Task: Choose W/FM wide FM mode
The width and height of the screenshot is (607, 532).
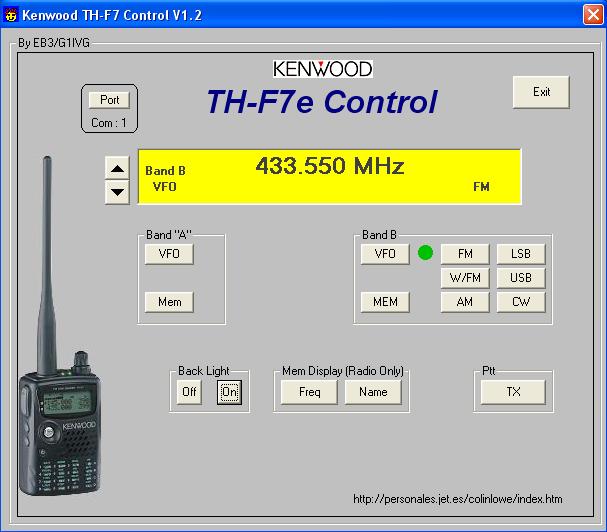Action: [x=464, y=278]
